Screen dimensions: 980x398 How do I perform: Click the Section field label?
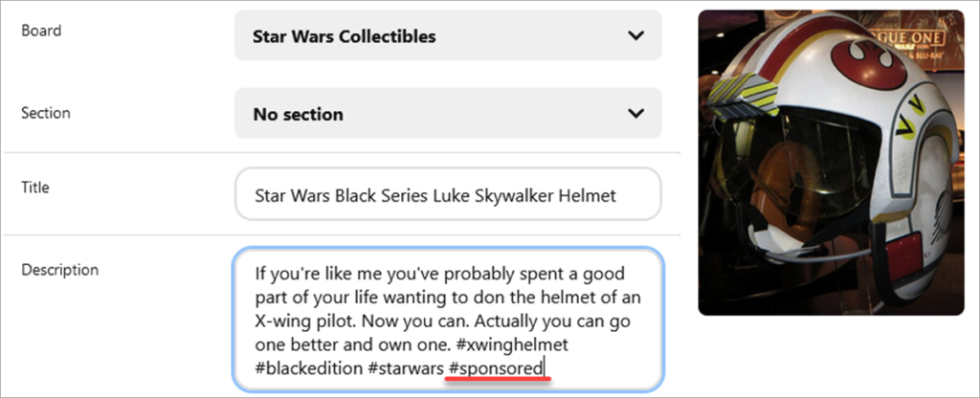(46, 113)
